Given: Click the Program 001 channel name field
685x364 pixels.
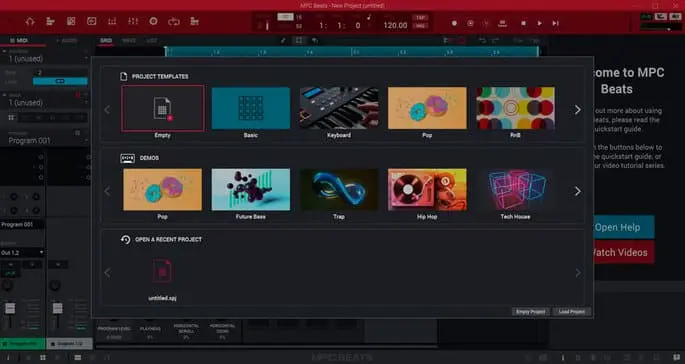Looking at the screenshot, I should coord(22,224).
